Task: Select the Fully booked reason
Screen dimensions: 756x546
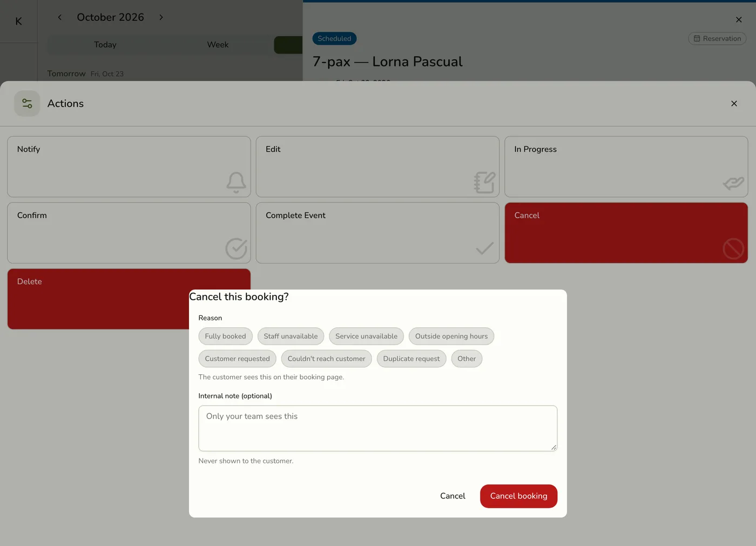Action: (x=225, y=336)
